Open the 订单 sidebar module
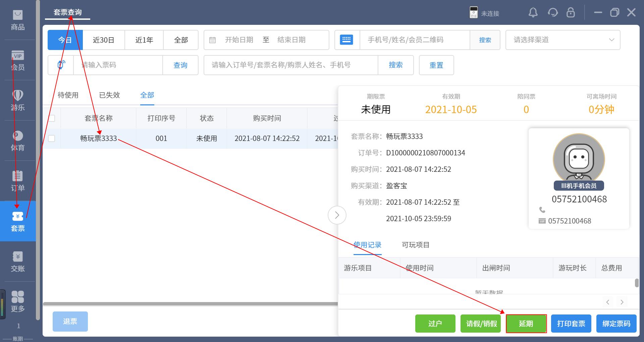Viewport: 644px width, 342px height. pos(17,181)
